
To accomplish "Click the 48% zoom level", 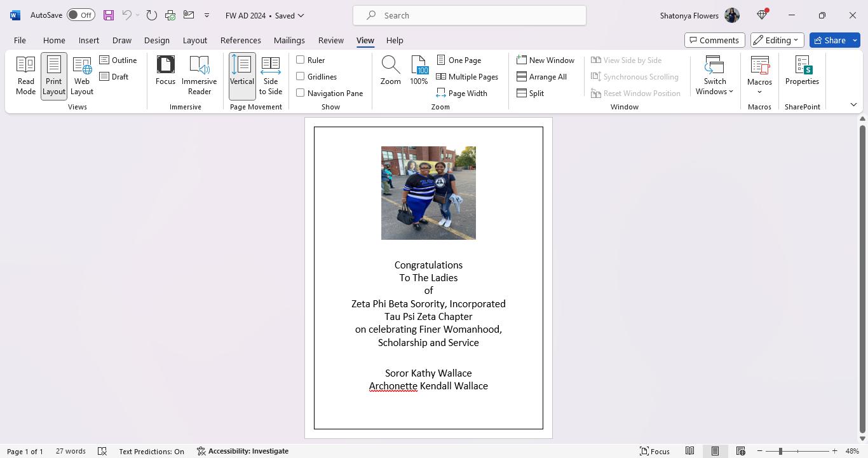I will click(x=852, y=451).
